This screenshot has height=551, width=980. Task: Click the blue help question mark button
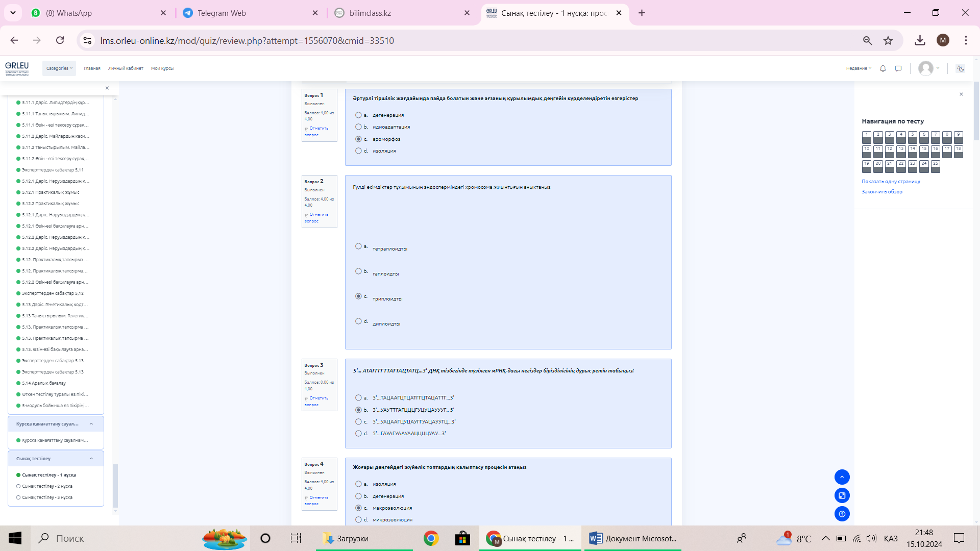pos(842,514)
